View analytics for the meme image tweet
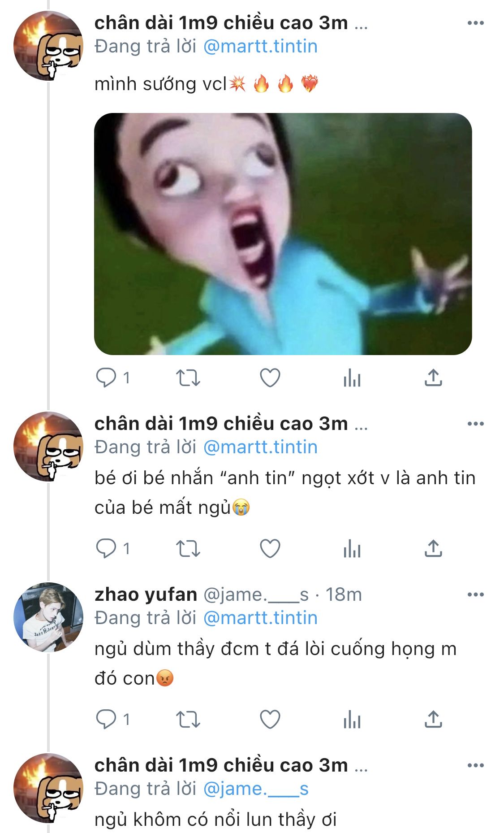 [x=352, y=378]
